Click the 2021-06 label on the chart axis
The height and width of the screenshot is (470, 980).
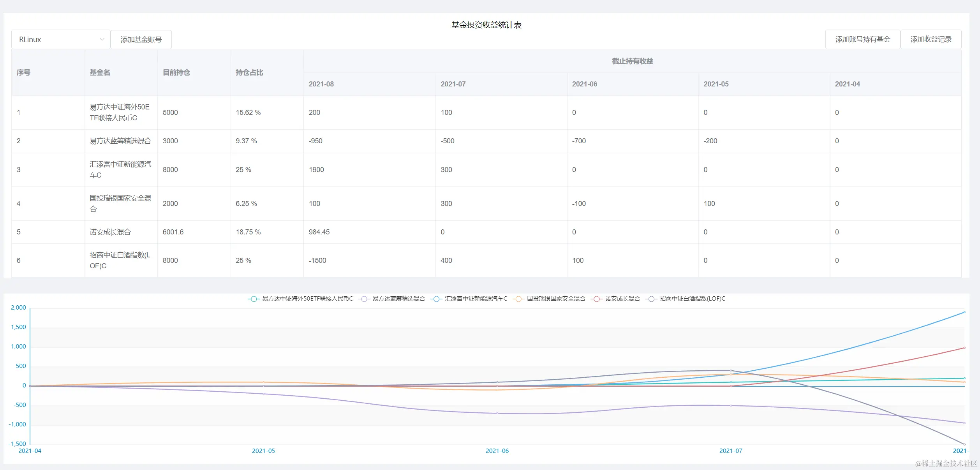pos(497,451)
